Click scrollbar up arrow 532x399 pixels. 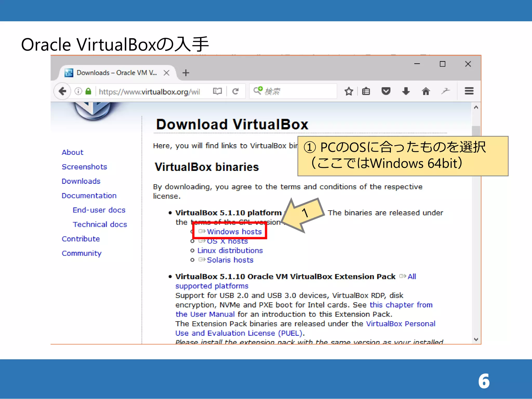tap(476, 107)
